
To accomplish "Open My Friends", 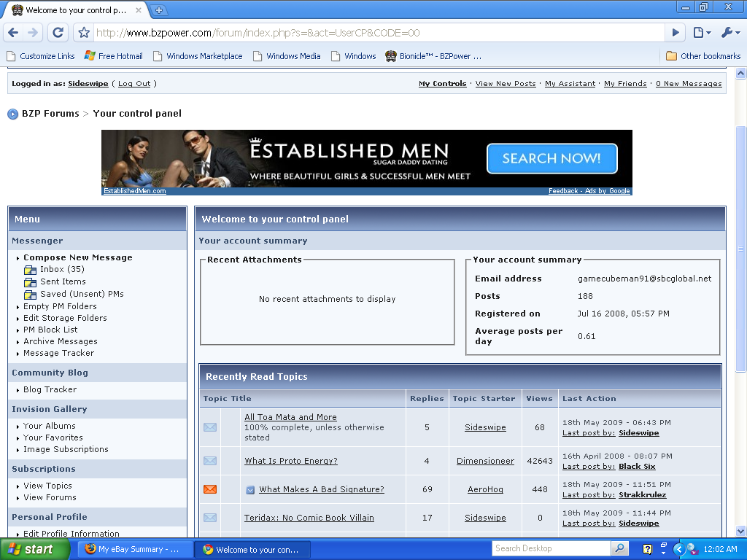I will point(625,83).
